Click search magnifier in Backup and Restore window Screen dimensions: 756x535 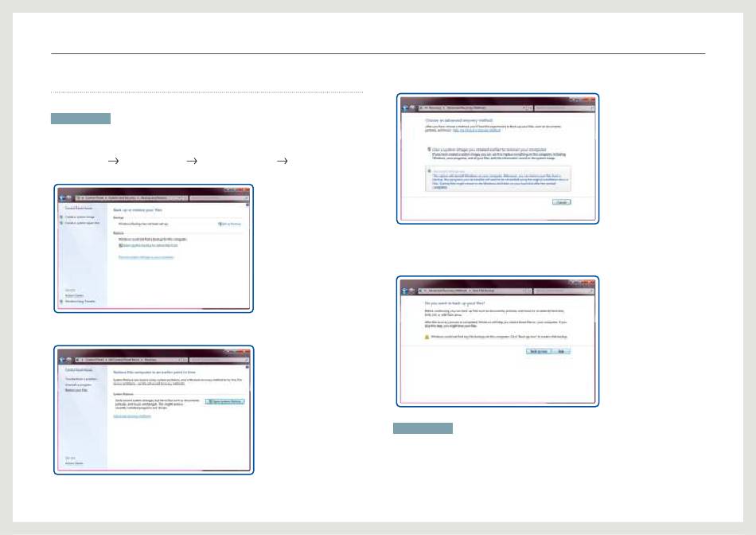click(247, 197)
